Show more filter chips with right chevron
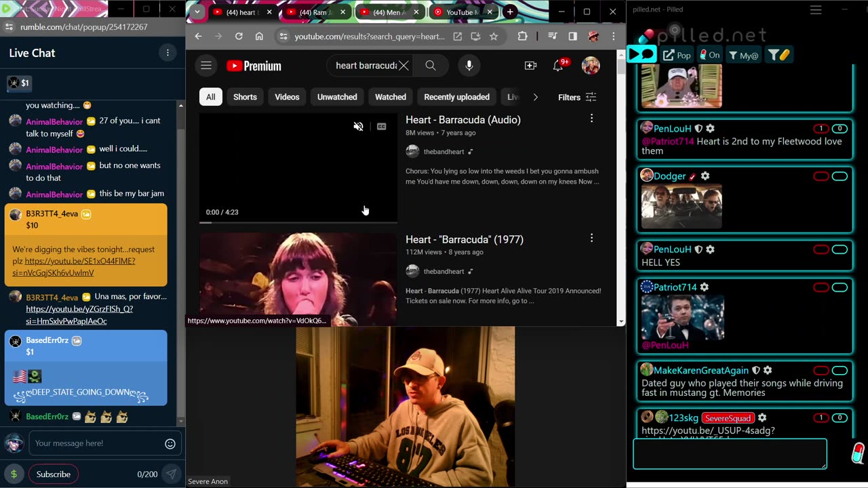 click(535, 97)
